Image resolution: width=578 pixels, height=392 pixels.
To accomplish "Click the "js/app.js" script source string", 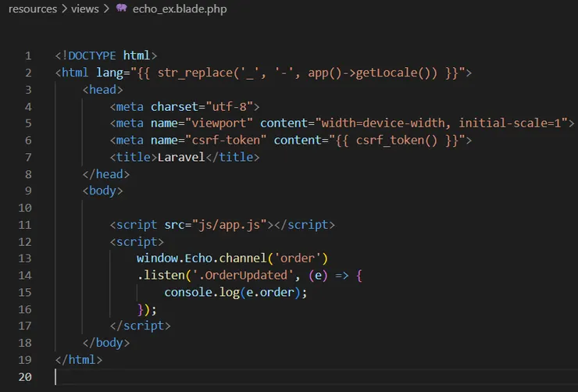I will [230, 225].
